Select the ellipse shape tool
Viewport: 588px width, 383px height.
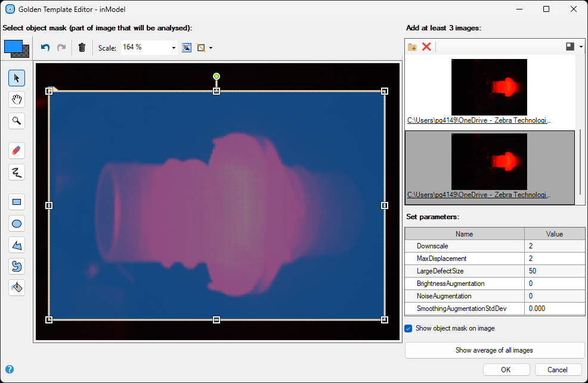(17, 224)
